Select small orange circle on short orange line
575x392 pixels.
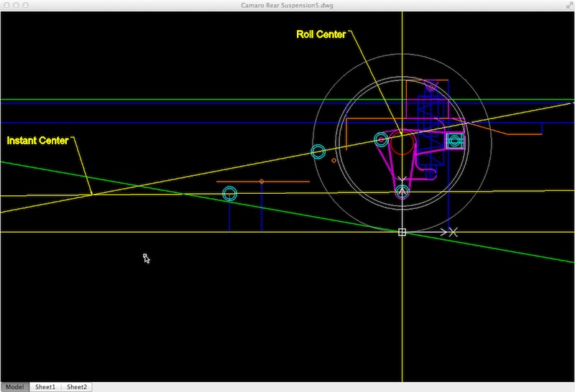point(262,182)
